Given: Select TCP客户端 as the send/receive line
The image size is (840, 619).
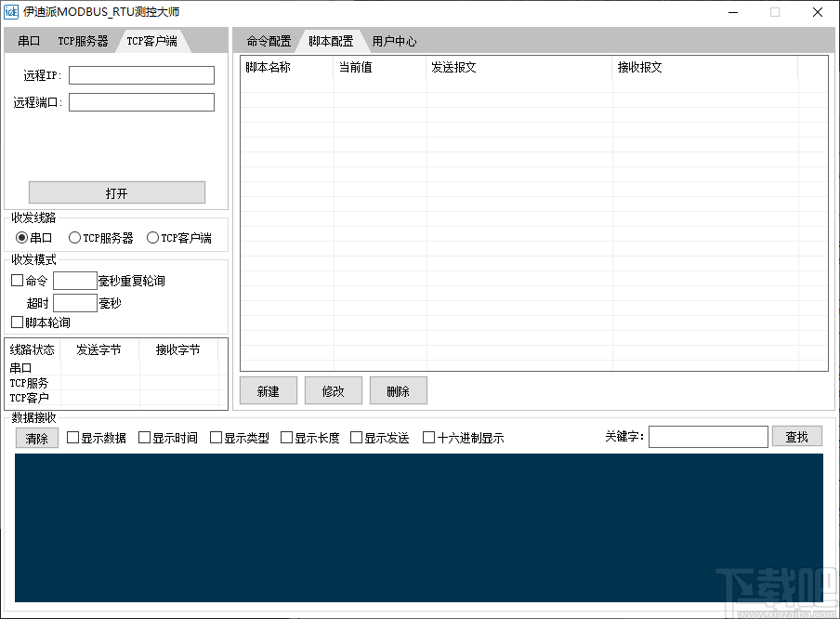Looking at the screenshot, I should (x=152, y=237).
